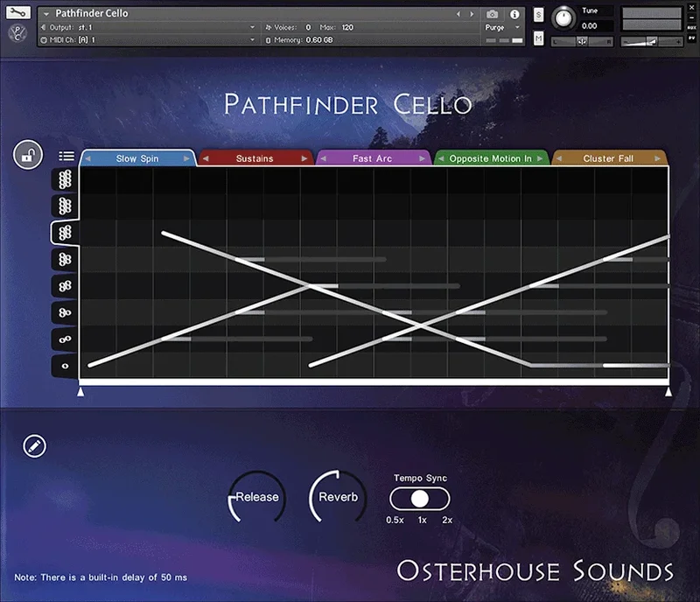Select the four-voice cluster icon
The width and height of the screenshot is (700, 602).
tap(65, 286)
